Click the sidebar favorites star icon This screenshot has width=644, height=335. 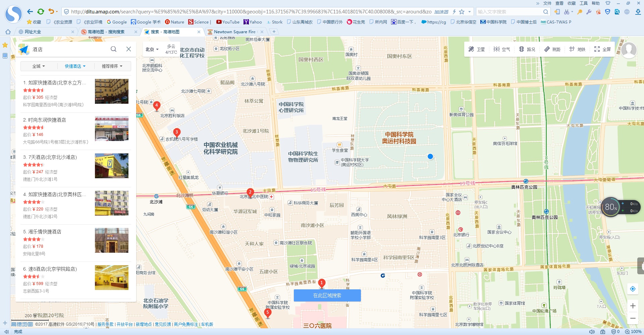tap(5, 45)
